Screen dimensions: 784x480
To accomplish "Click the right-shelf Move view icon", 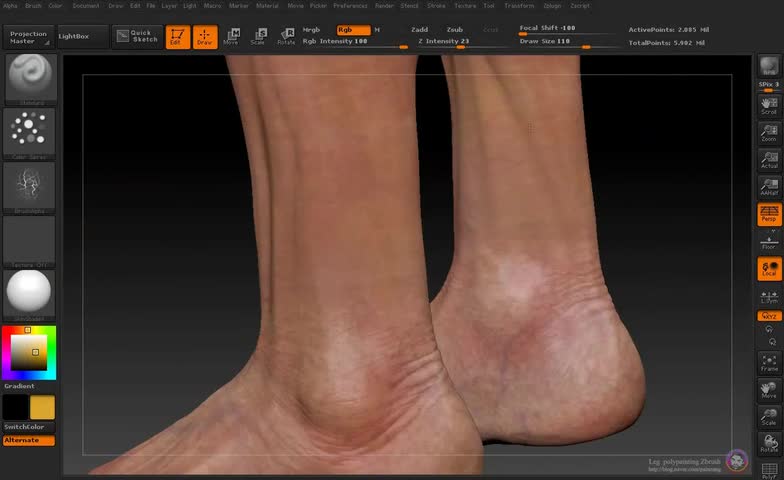I will pos(769,390).
